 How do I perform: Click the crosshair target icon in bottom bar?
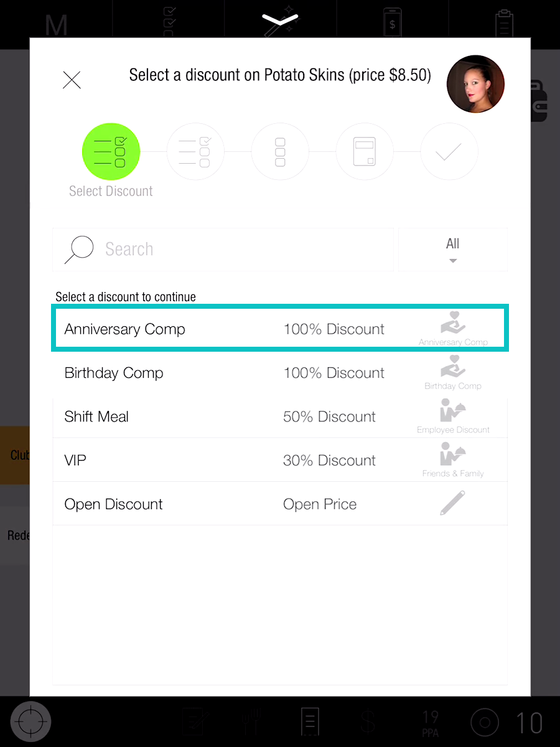[x=30, y=723]
